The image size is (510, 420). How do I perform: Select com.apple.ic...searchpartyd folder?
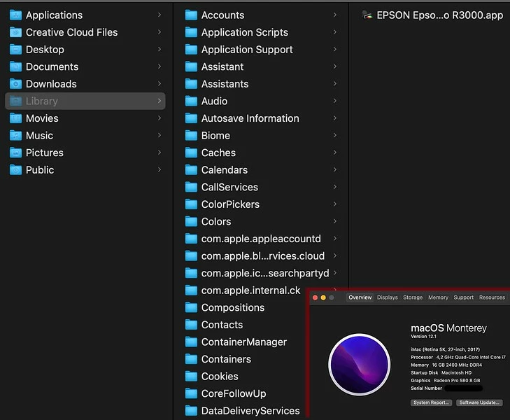(265, 273)
